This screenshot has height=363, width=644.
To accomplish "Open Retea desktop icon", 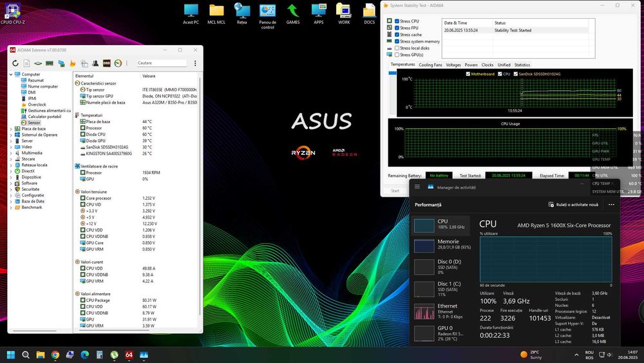I will 242,14.
